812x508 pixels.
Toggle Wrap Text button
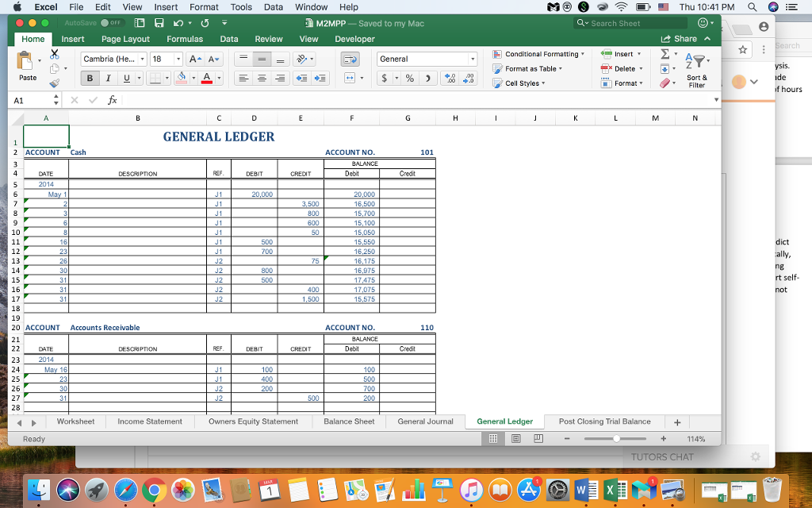[350, 59]
